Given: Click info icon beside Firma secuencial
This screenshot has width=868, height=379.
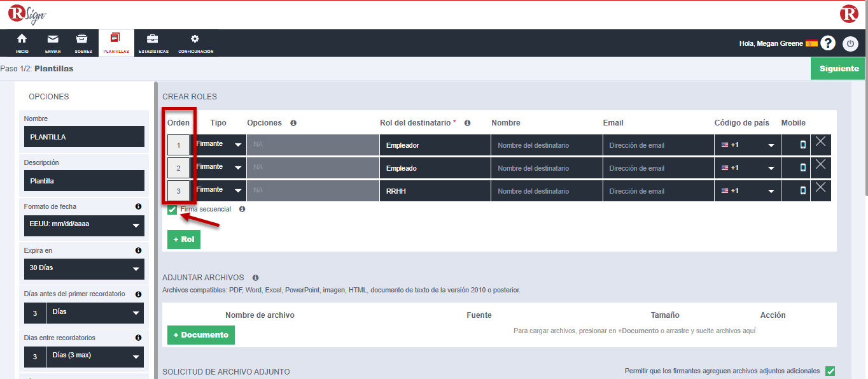Looking at the screenshot, I should 242,209.
